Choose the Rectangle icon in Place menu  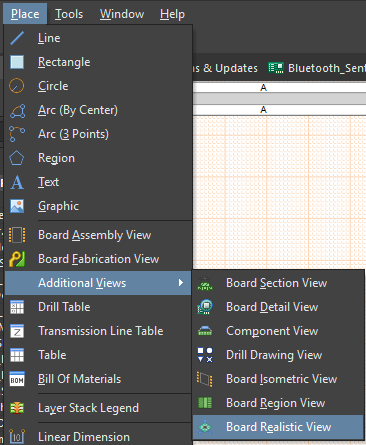tap(17, 62)
